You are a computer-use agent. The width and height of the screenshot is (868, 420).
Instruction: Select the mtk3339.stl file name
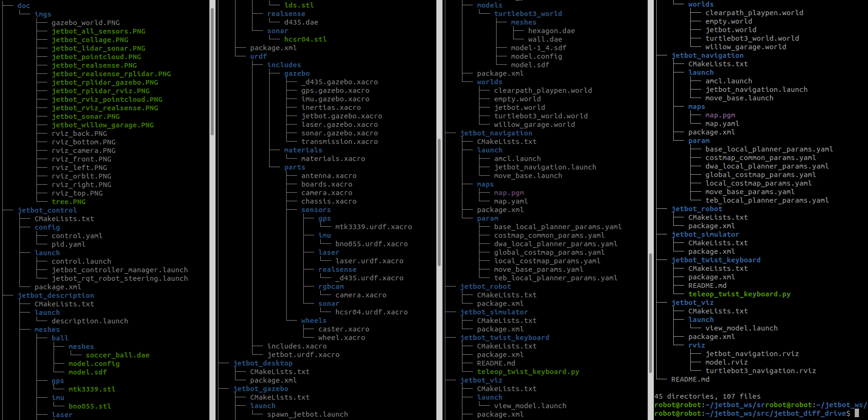coord(92,389)
